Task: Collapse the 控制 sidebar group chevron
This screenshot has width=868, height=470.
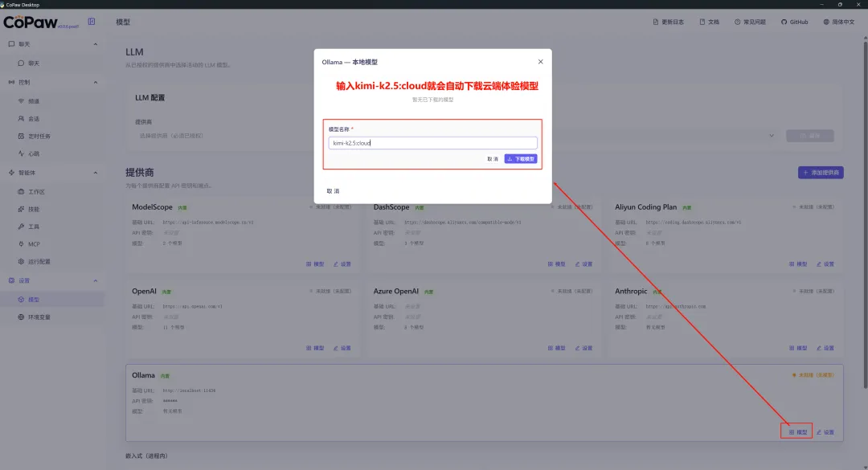Action: [x=95, y=83]
